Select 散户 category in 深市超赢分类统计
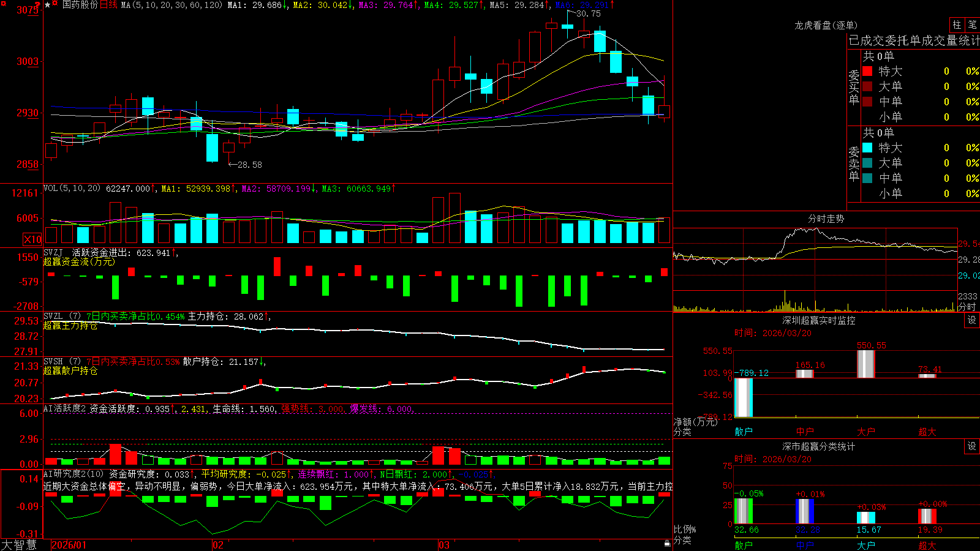 [744, 545]
